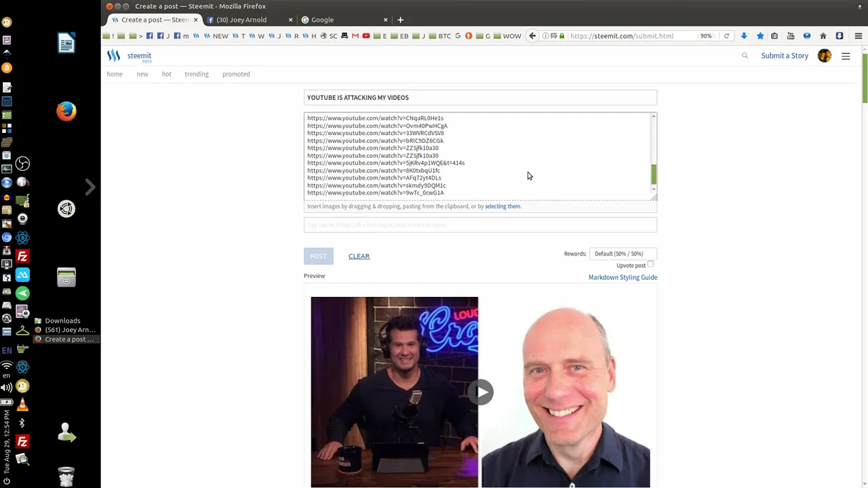Screen dimensions: 868x488
Task: Launch the desktop Firefox icon
Action: (x=66, y=111)
